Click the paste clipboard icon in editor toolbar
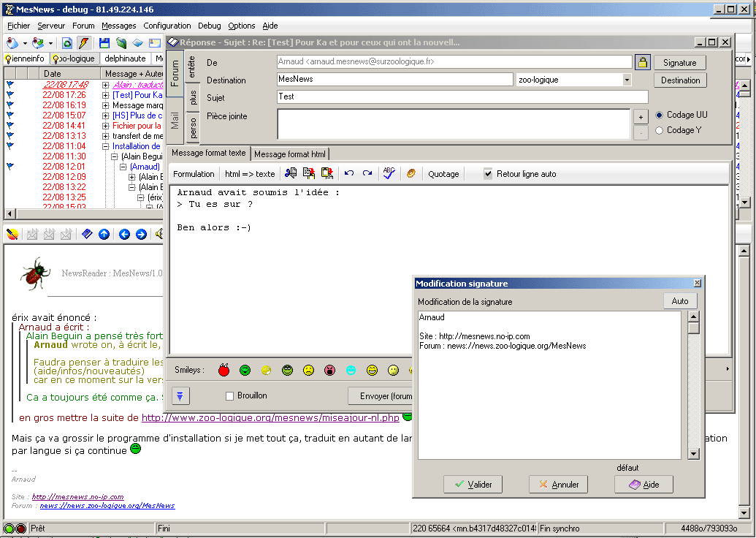 [x=327, y=173]
